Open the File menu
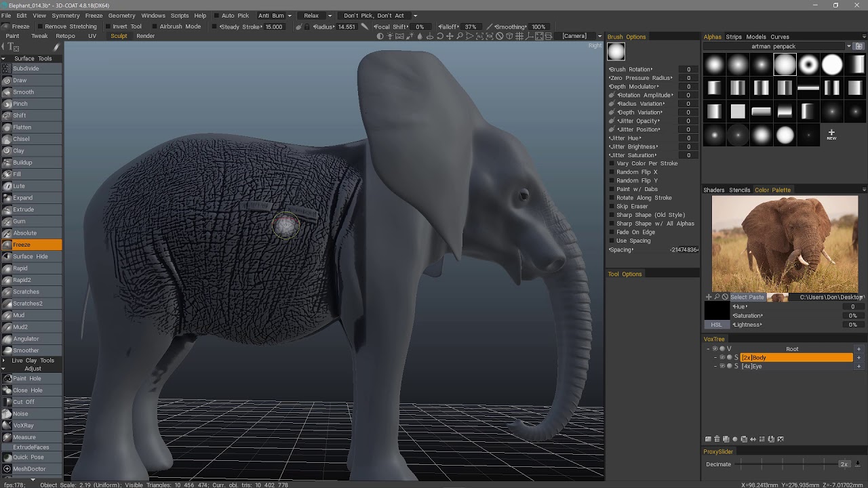This screenshot has height=488, width=868. (6, 16)
